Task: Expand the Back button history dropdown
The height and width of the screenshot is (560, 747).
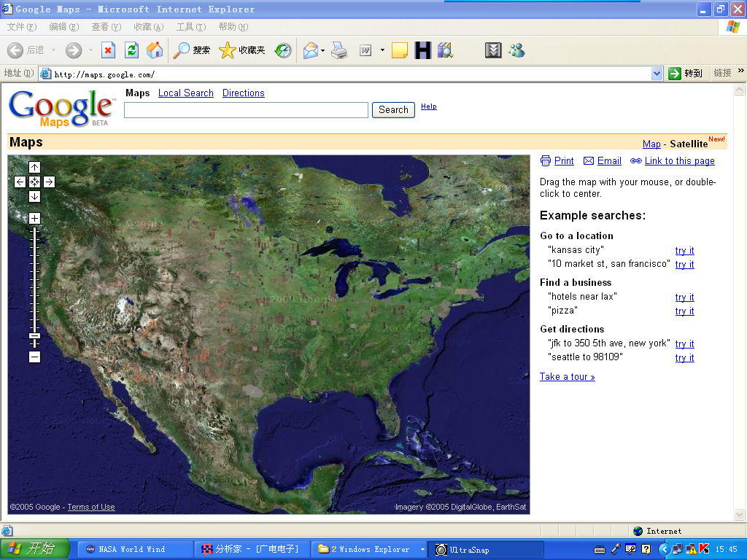Action: [53, 50]
